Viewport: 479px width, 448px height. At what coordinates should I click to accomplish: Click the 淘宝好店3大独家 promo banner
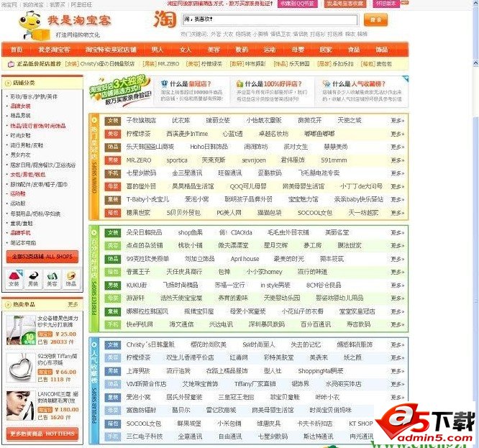[120, 91]
